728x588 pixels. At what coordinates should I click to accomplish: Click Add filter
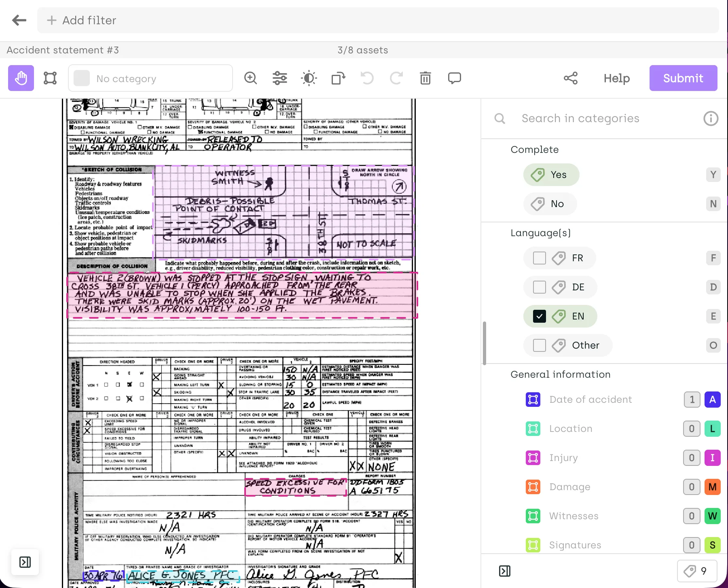click(82, 20)
